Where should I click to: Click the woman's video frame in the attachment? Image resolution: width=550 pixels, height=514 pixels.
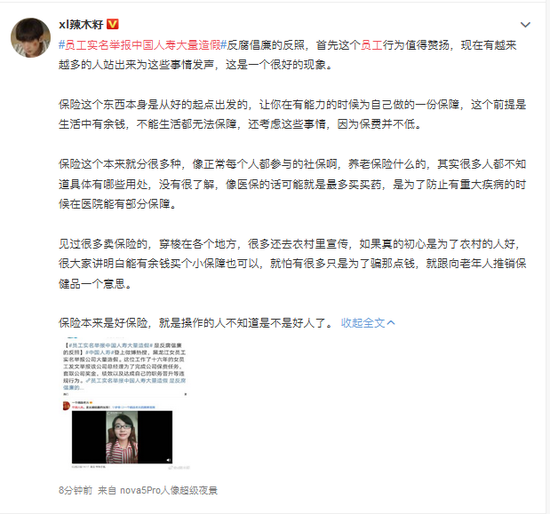pos(122,437)
